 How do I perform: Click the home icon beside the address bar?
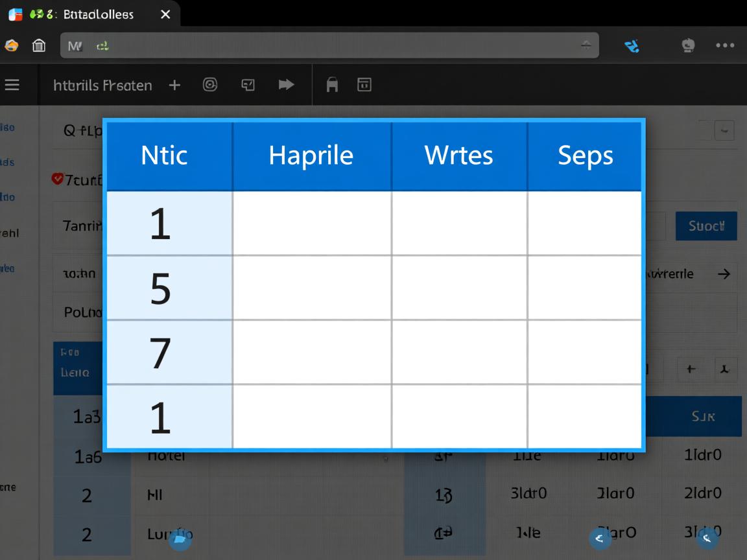(39, 45)
